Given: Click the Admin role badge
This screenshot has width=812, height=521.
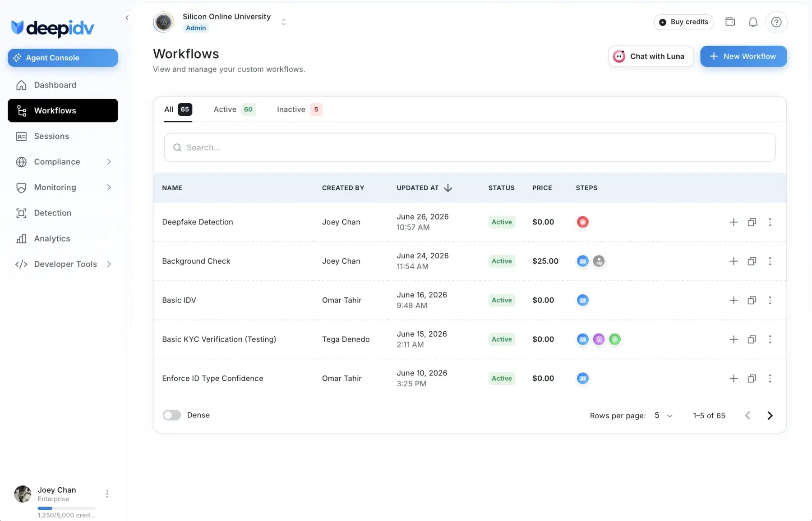Looking at the screenshot, I should coord(196,28).
